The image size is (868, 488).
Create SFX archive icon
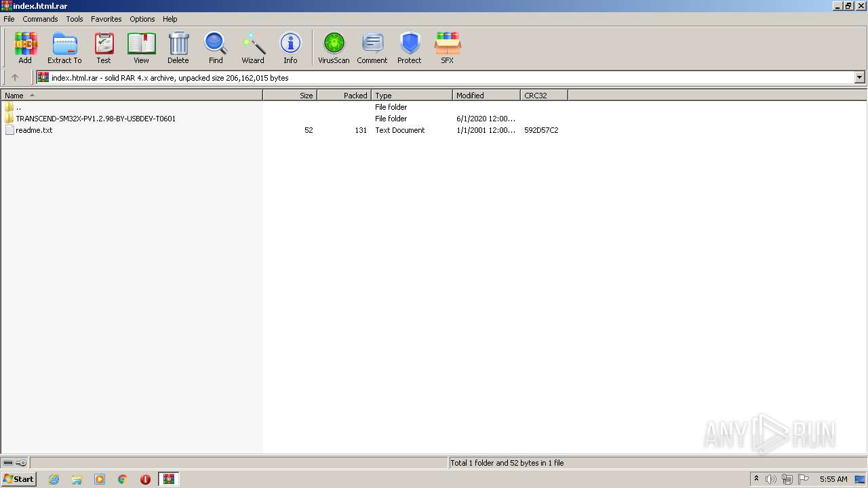[x=448, y=48]
